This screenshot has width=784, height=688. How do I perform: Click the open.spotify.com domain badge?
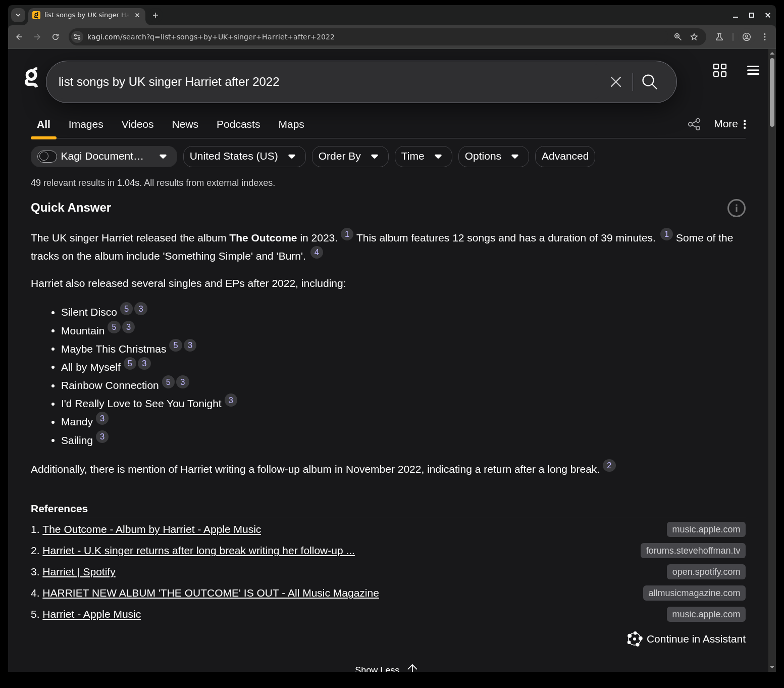pos(706,572)
